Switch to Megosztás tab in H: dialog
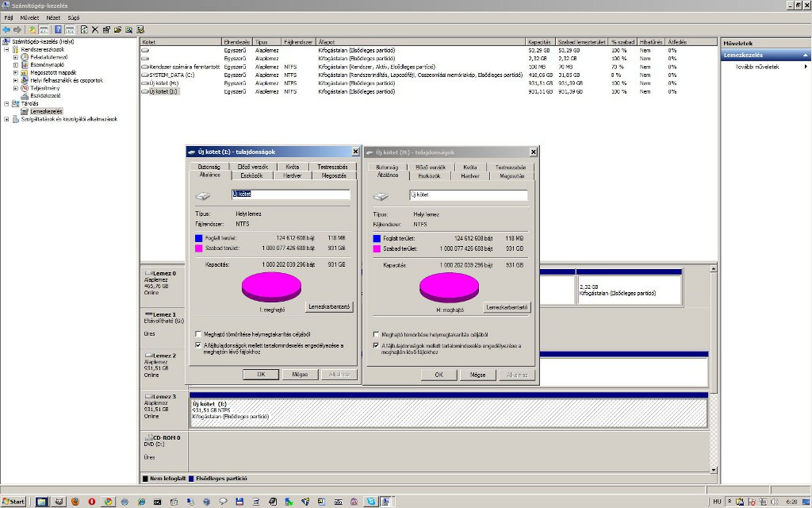 point(511,176)
